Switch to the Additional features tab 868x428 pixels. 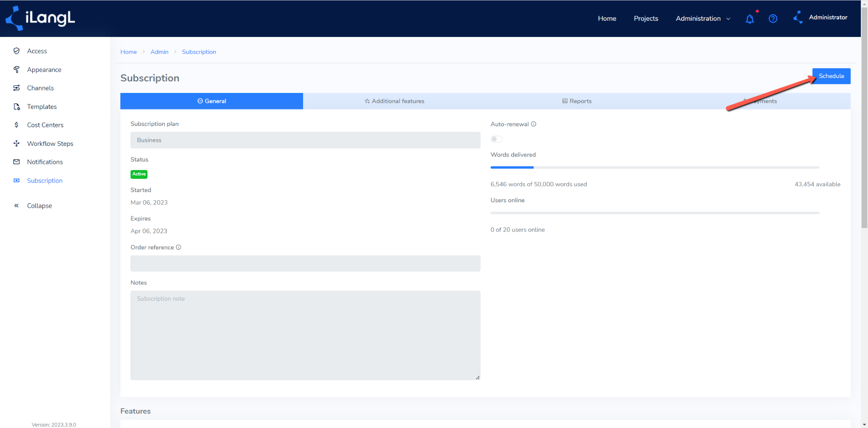click(394, 101)
